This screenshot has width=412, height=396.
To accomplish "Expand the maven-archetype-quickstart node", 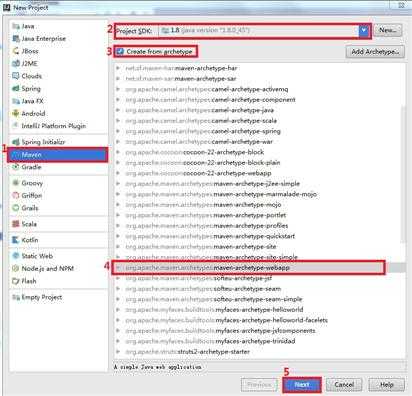I will pyautogui.click(x=118, y=236).
